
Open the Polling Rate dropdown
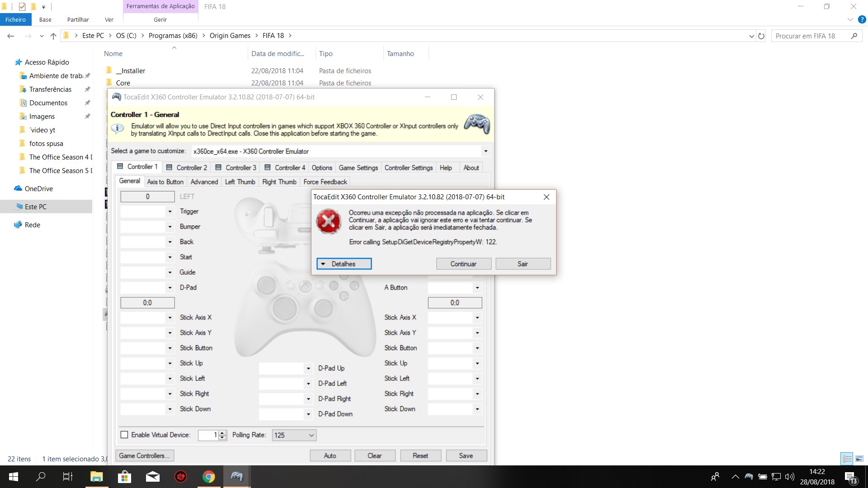click(294, 435)
